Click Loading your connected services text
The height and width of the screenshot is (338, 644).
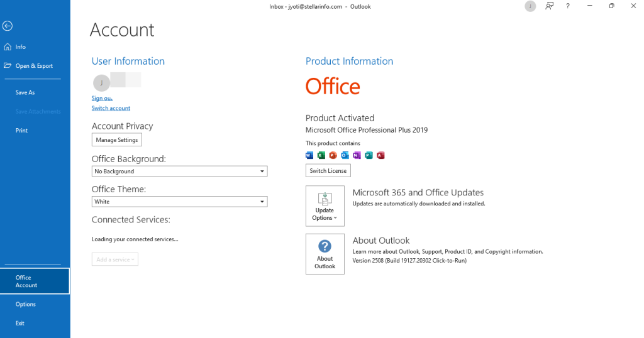(x=135, y=239)
